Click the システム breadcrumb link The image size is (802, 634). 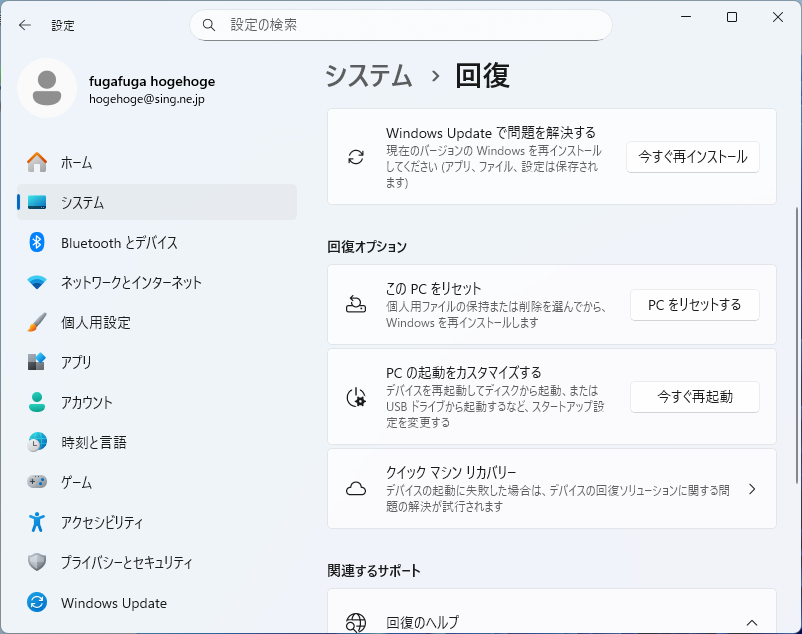tap(369, 76)
